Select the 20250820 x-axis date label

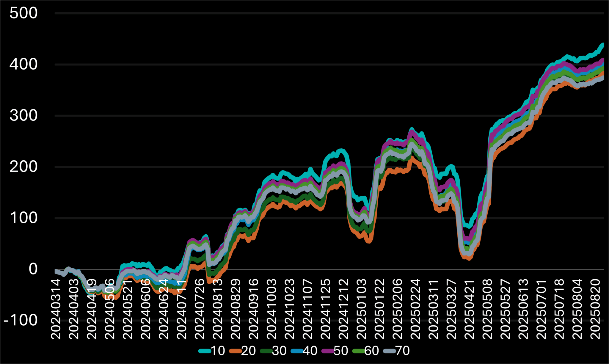(596, 309)
